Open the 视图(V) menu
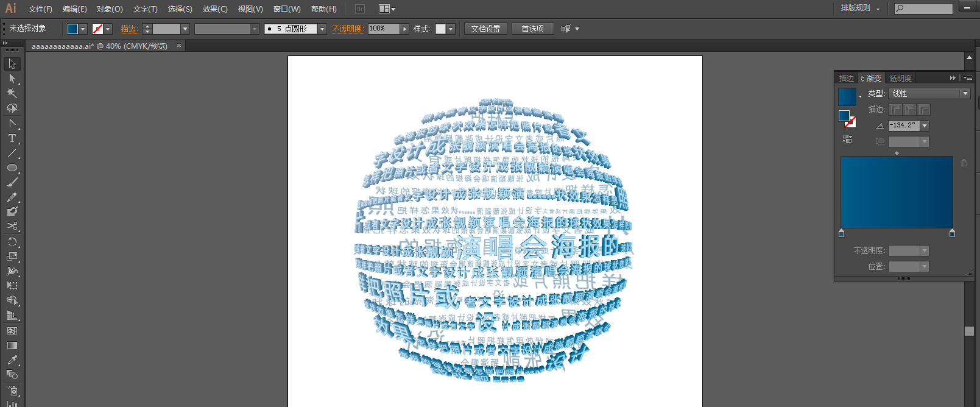Image resolution: width=980 pixels, height=407 pixels. click(x=250, y=9)
